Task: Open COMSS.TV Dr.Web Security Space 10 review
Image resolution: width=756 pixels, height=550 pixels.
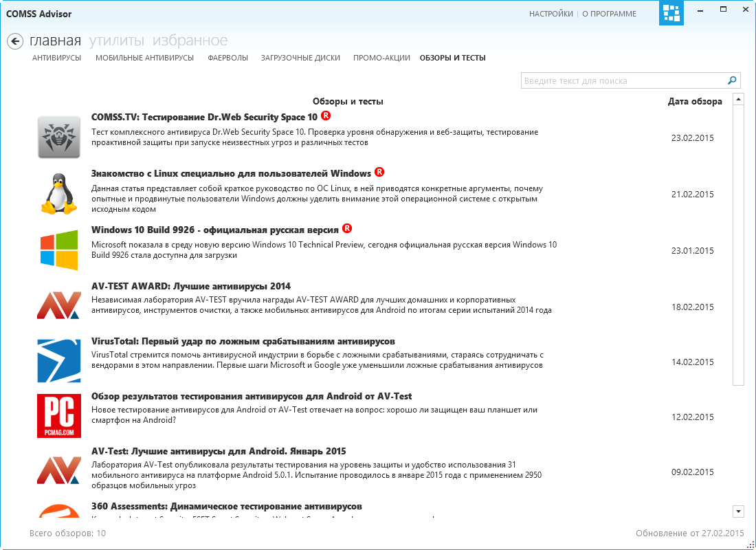Action: click(x=204, y=118)
